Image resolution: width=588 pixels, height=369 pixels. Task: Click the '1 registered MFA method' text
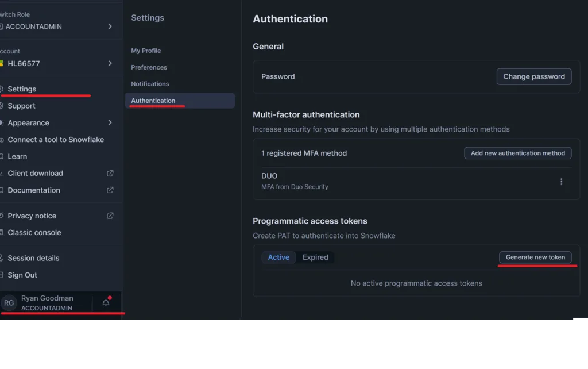click(304, 153)
